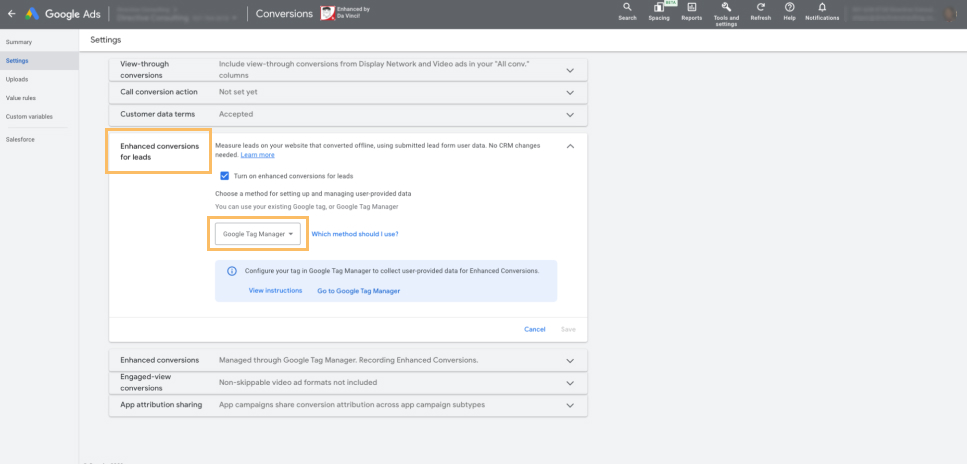Click 'App campaigns share conversion attribution' text
The image size is (967, 464).
click(x=352, y=405)
